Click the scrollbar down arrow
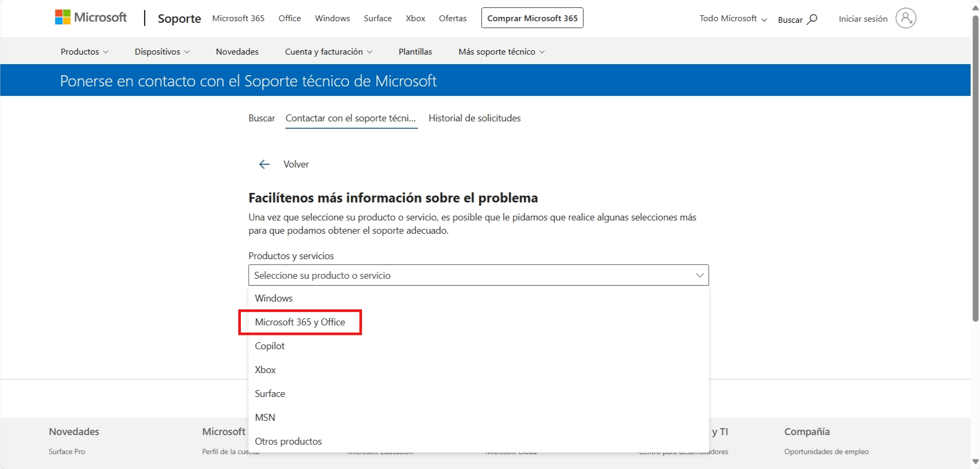The image size is (980, 469). tap(975, 462)
